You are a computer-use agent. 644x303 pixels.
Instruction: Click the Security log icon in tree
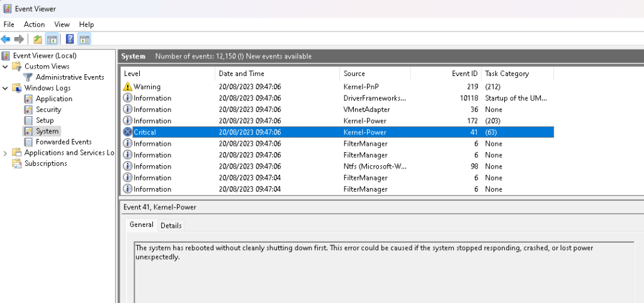pyautogui.click(x=28, y=109)
